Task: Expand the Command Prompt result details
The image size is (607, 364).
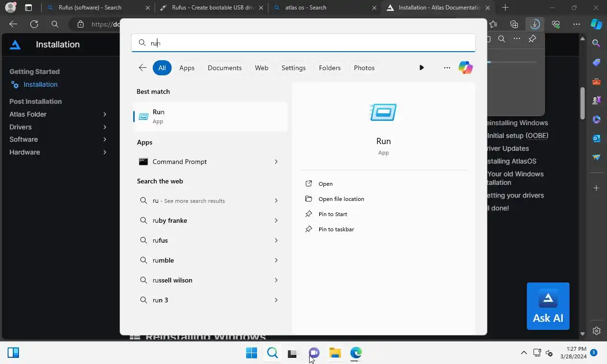Action: (x=276, y=162)
